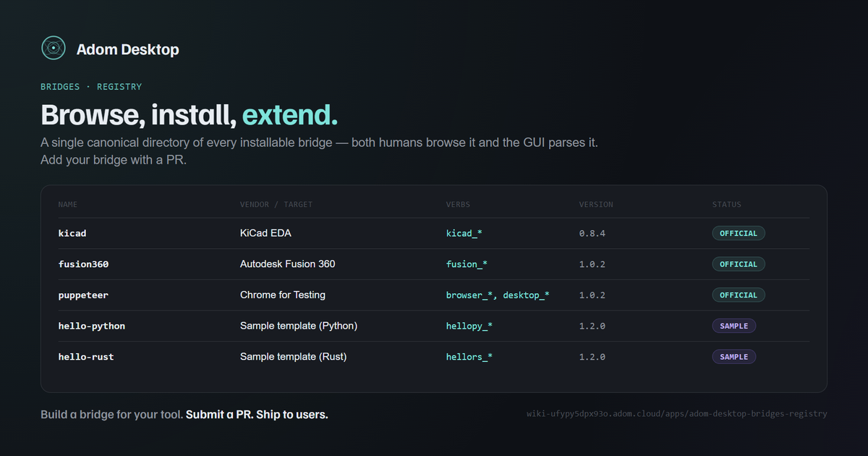Open the hello-python sample bridge
The image size is (868, 456).
[x=92, y=326]
